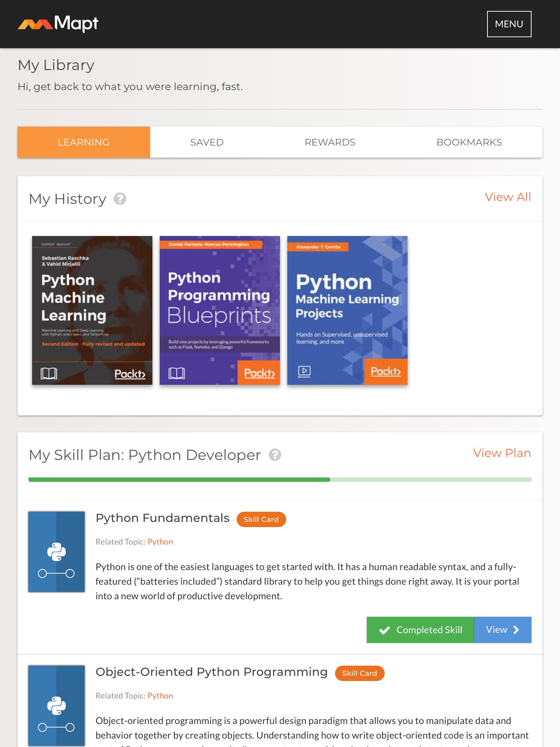The image size is (560, 747).
Task: Click the Python Fundamentals title
Action: (163, 518)
